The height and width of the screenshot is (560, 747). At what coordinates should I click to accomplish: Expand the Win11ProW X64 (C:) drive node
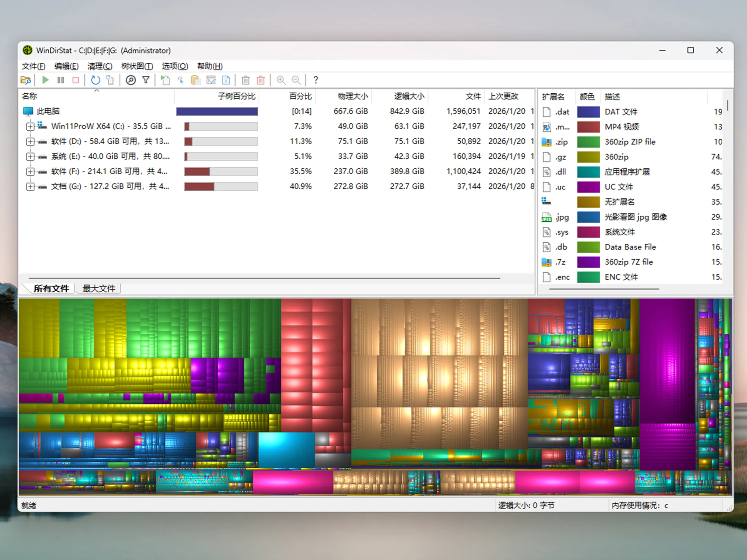[30, 126]
